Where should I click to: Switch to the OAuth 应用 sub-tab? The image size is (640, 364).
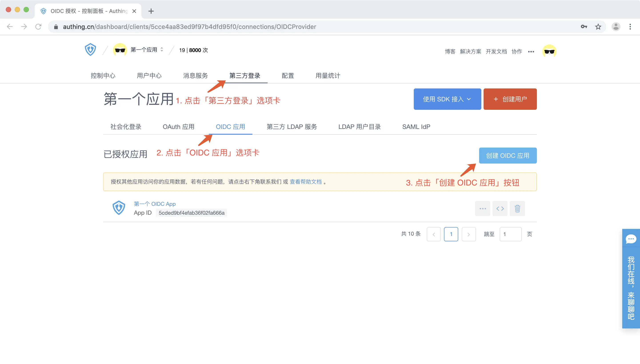click(178, 127)
